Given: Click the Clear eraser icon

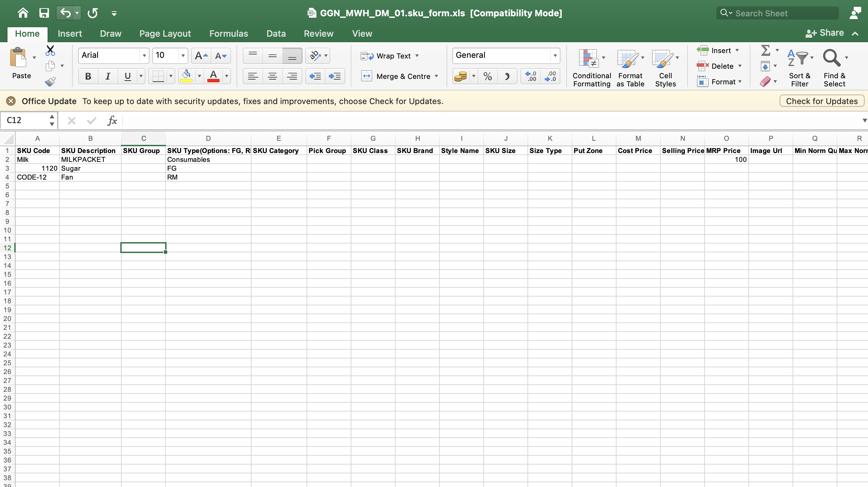Looking at the screenshot, I should [765, 82].
